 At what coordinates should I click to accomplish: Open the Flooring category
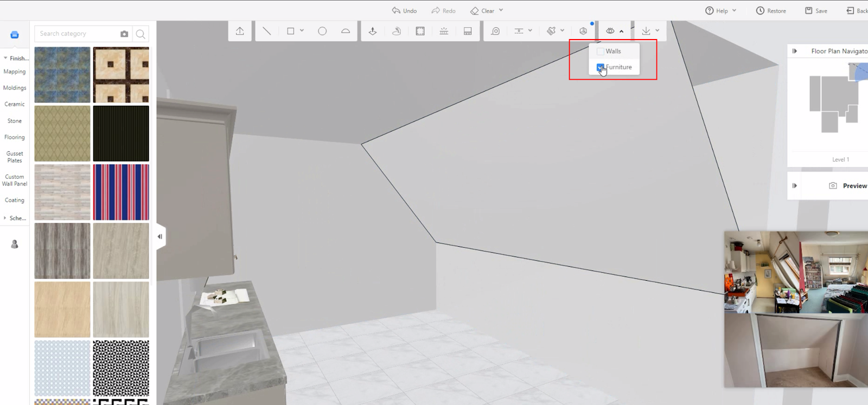pos(15,137)
